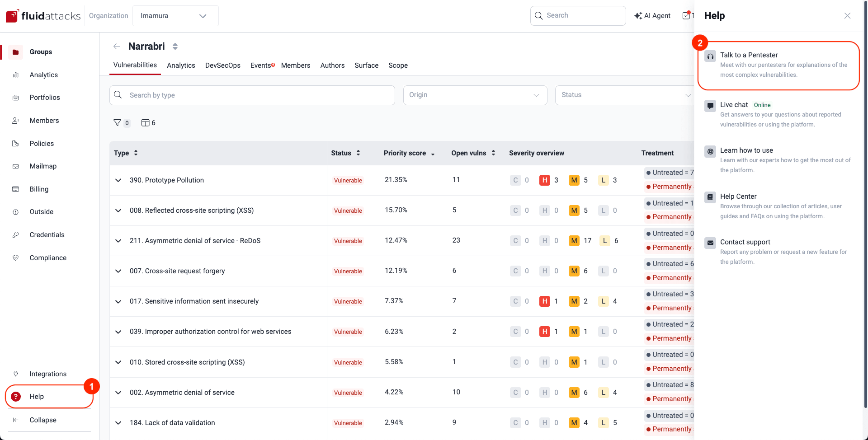Click the H severity badge for Prototype Pollution
Image resolution: width=868 pixels, height=440 pixels.
(545, 180)
